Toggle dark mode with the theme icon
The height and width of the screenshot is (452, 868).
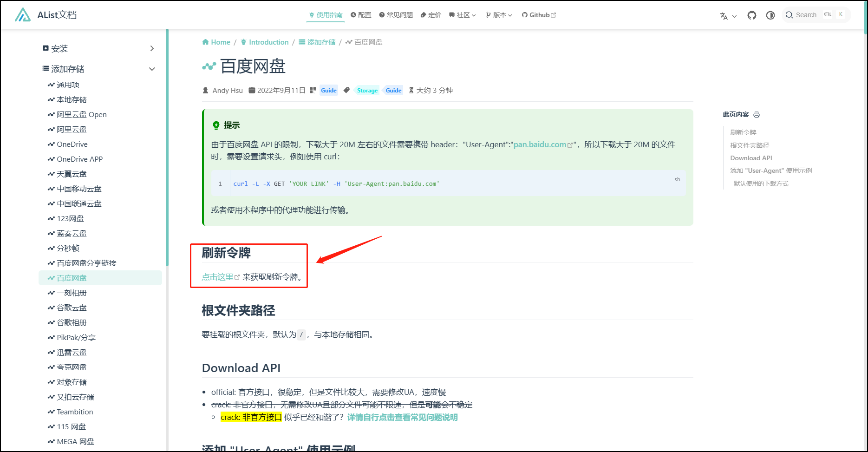point(770,15)
